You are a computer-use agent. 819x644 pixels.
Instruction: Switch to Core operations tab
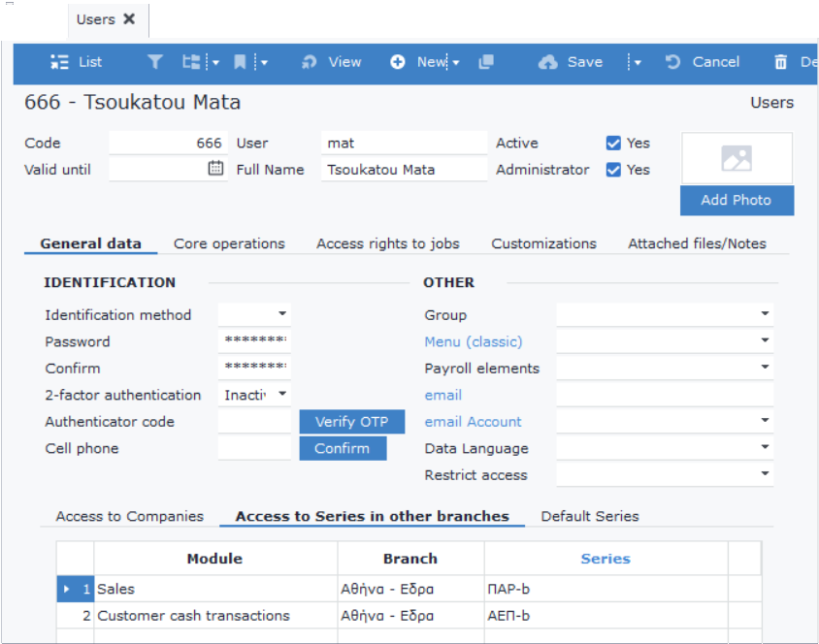pos(229,243)
